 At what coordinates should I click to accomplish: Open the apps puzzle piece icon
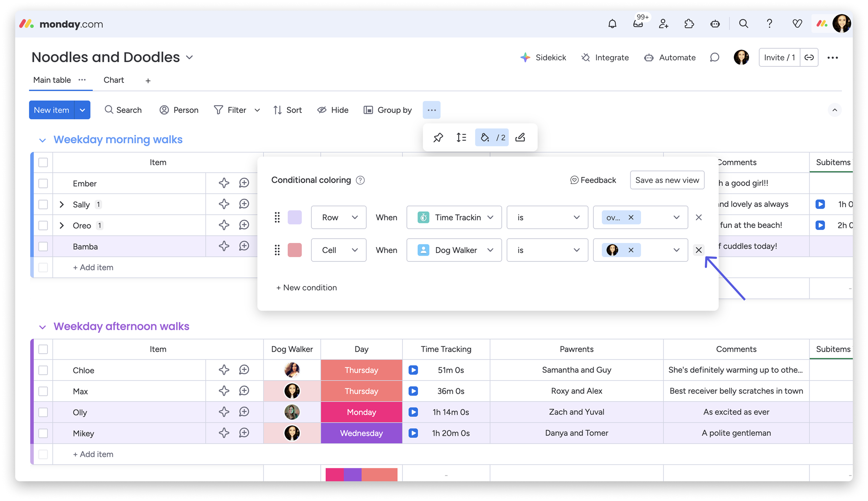tap(689, 24)
